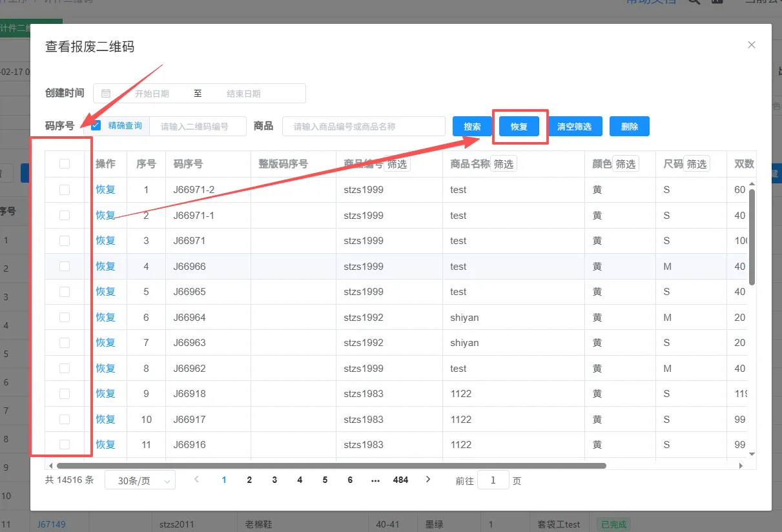The height and width of the screenshot is (532, 782).
Task: Jump to last page 484
Action: point(400,480)
